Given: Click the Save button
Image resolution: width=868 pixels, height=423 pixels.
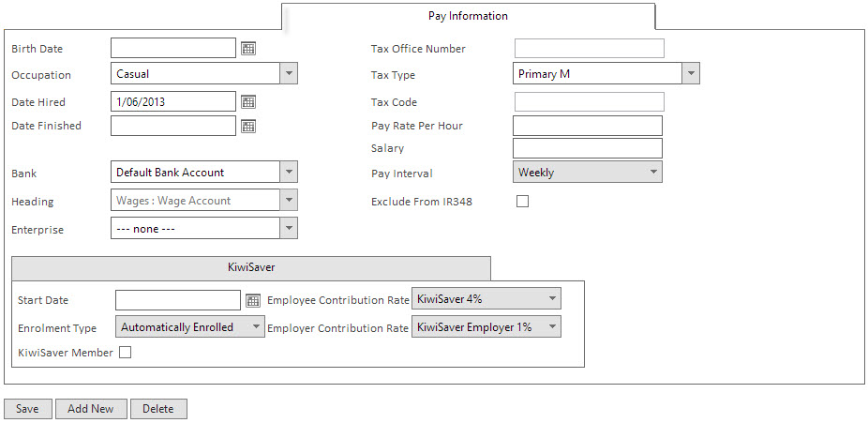Looking at the screenshot, I should point(28,409).
